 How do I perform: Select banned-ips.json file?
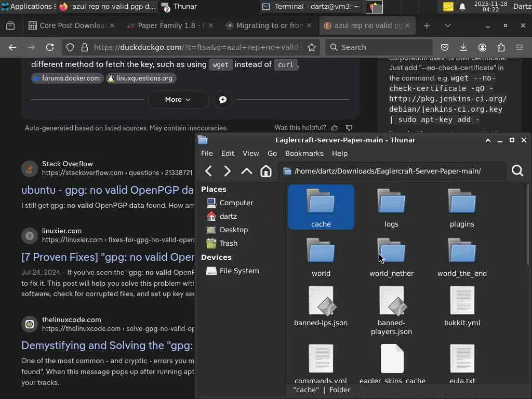point(321,307)
